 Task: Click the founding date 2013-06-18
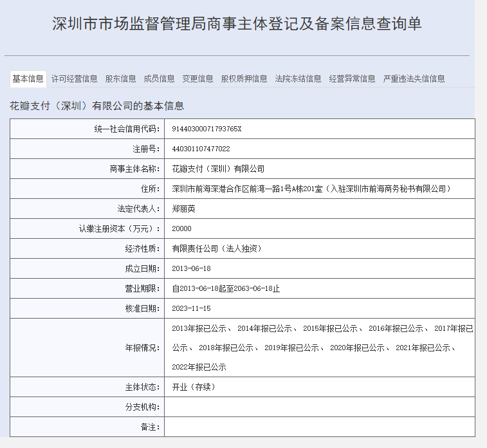tap(191, 268)
